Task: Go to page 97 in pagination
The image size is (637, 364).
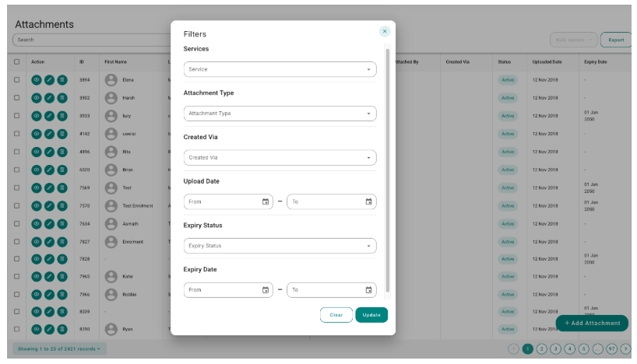Action: [612, 348]
